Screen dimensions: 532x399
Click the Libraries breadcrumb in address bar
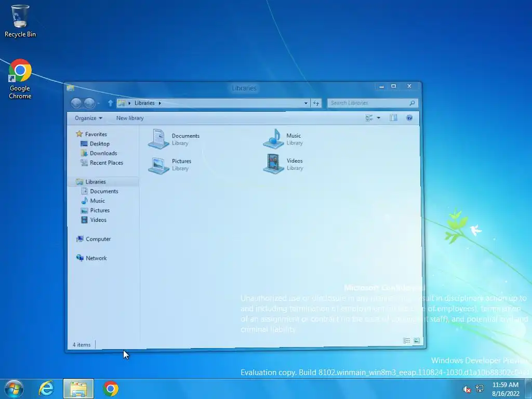(x=144, y=103)
